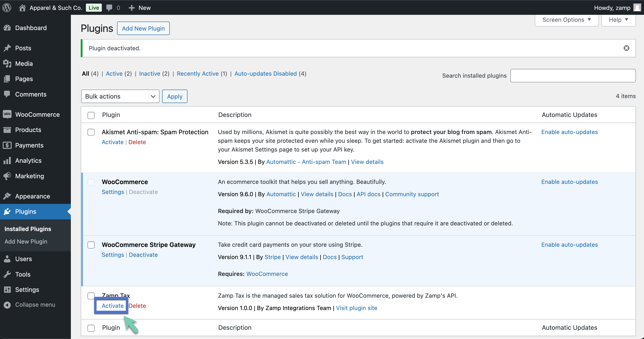Click the Dashboard gauge icon
The image size is (644, 339).
pyautogui.click(x=7, y=28)
